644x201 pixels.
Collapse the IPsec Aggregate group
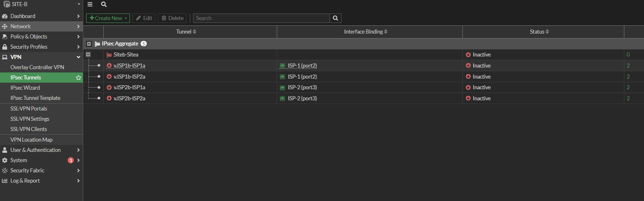click(x=89, y=44)
